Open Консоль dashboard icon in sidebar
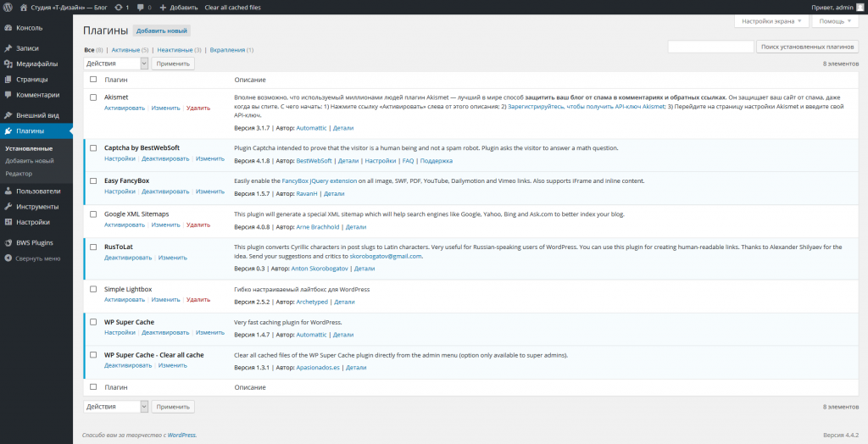 (x=8, y=28)
